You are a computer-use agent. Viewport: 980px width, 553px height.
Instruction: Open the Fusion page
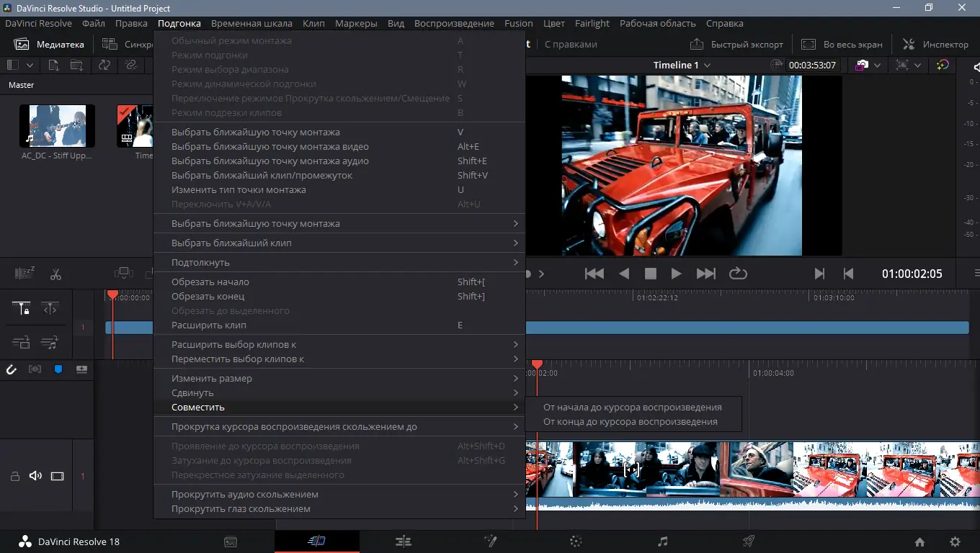[490, 541]
